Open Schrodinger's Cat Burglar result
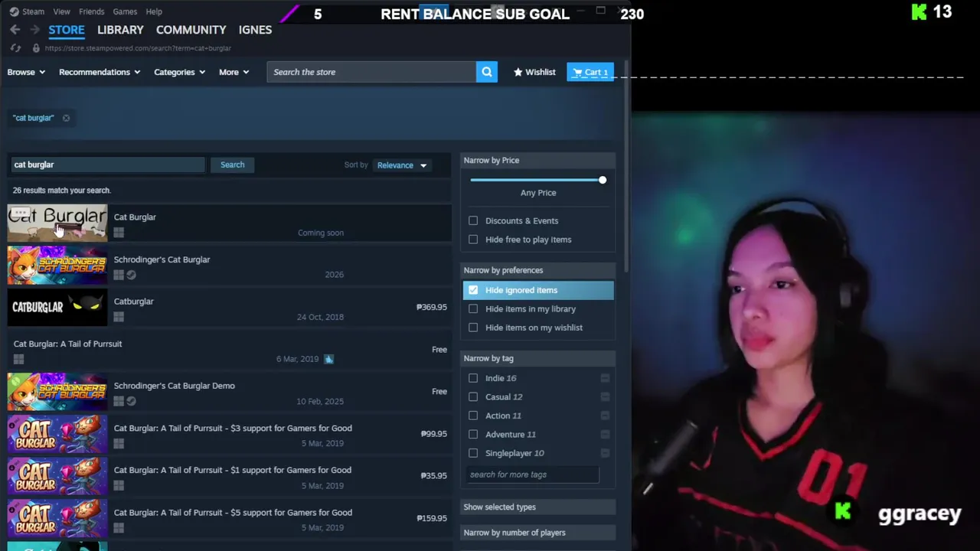The image size is (980, 551). click(x=230, y=266)
